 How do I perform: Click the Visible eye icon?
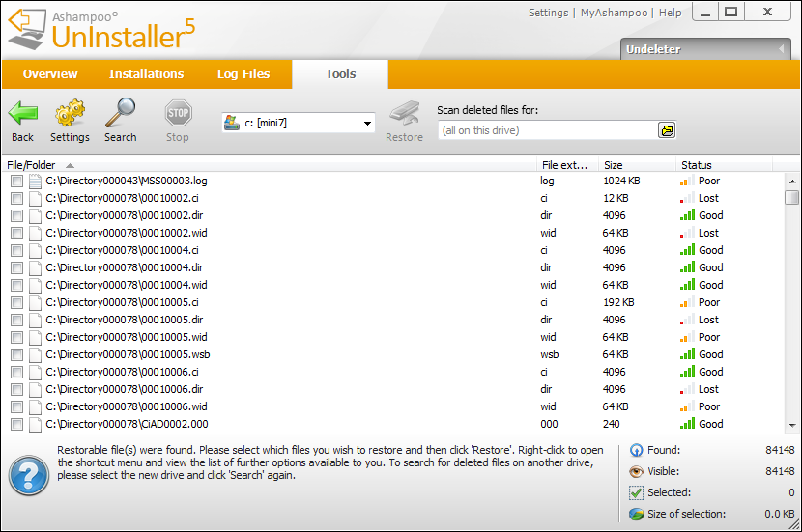point(636,471)
